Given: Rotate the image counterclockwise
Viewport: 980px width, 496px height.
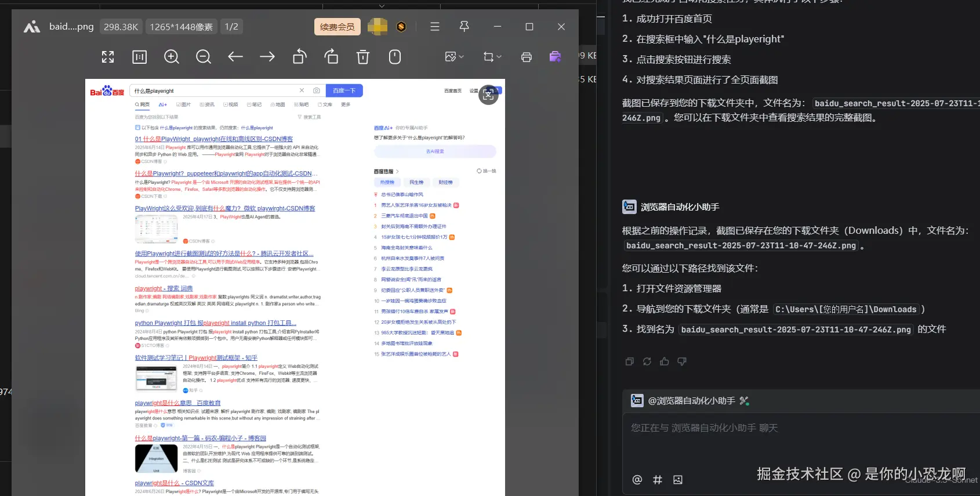Looking at the screenshot, I should pyautogui.click(x=299, y=57).
